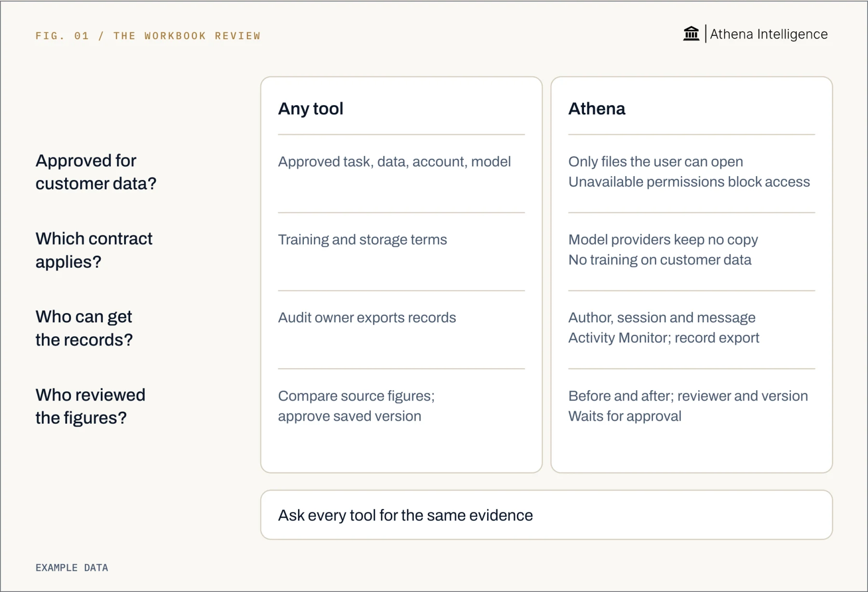Click the 'Any tool' column header

click(311, 109)
